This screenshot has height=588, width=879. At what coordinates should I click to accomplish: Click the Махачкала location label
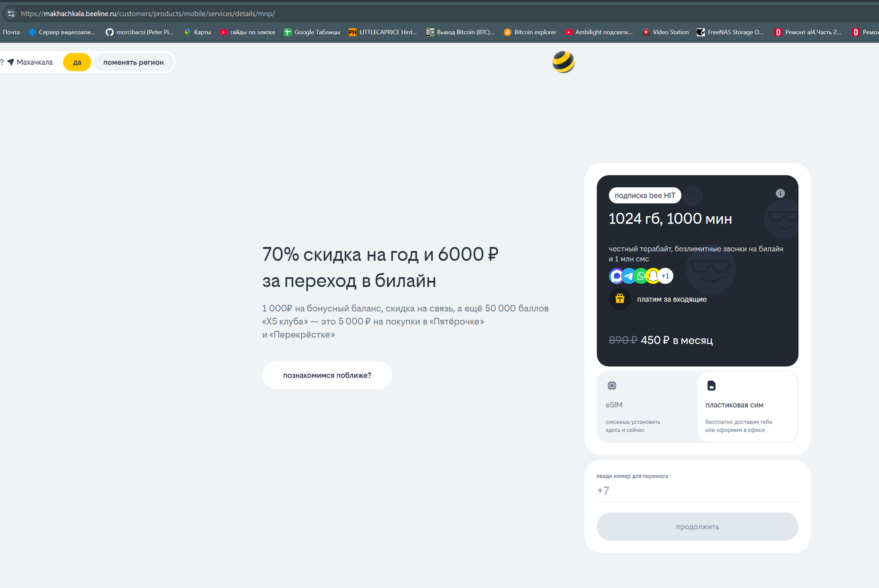click(x=34, y=62)
